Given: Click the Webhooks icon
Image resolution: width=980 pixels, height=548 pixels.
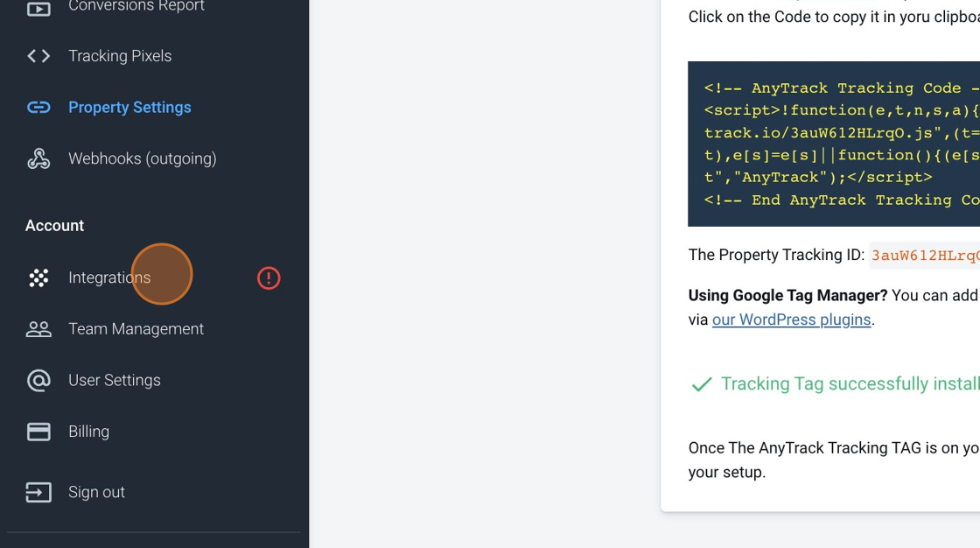Looking at the screenshot, I should (x=38, y=159).
